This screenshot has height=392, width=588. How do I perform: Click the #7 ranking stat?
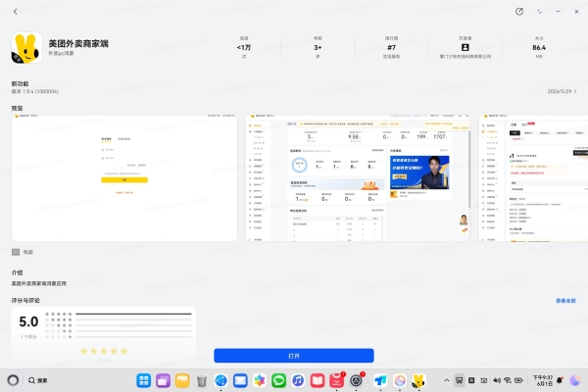391,48
